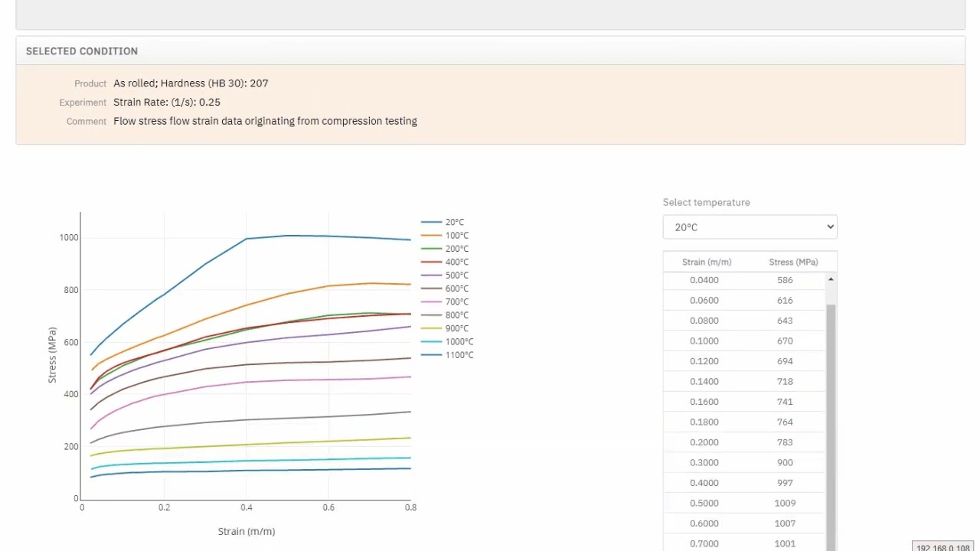This screenshot has width=980, height=551.
Task: Click the Stress (MPa) table column header
Action: pos(793,262)
